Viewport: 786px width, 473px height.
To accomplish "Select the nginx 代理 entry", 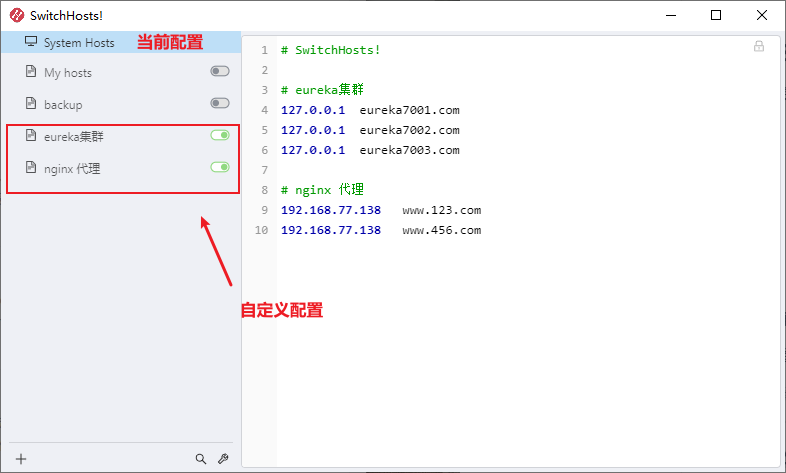I will 121,168.
